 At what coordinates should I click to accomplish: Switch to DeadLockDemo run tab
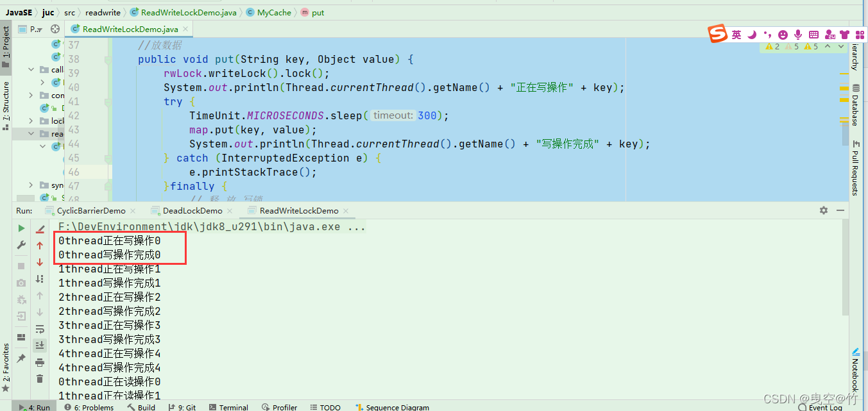[x=192, y=210]
